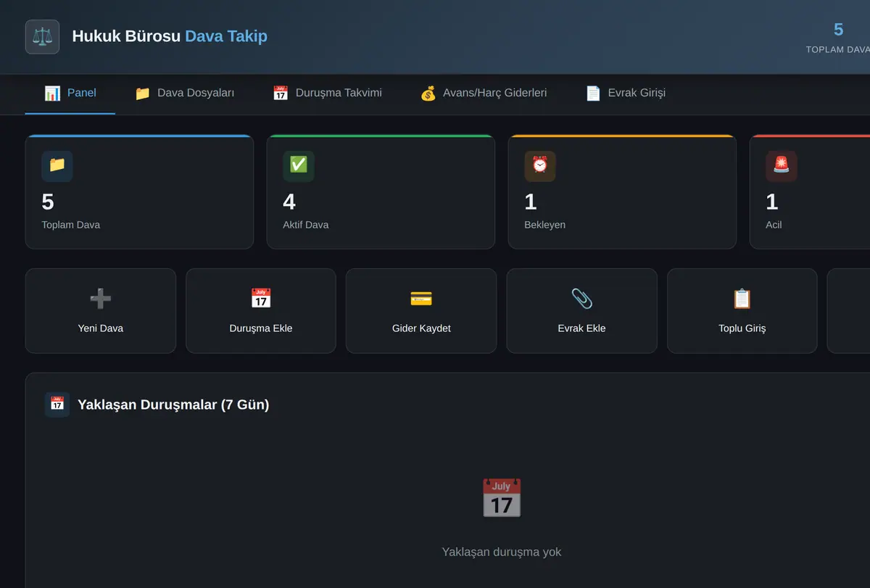Click the green checkmark icon in Aktif Dava card
Image resolution: width=870 pixels, height=588 pixels.
click(299, 165)
